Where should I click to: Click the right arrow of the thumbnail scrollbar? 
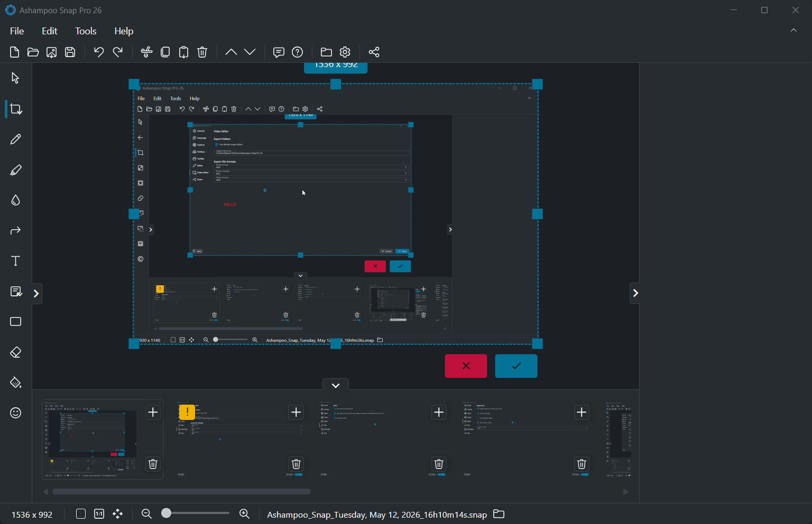[625, 492]
